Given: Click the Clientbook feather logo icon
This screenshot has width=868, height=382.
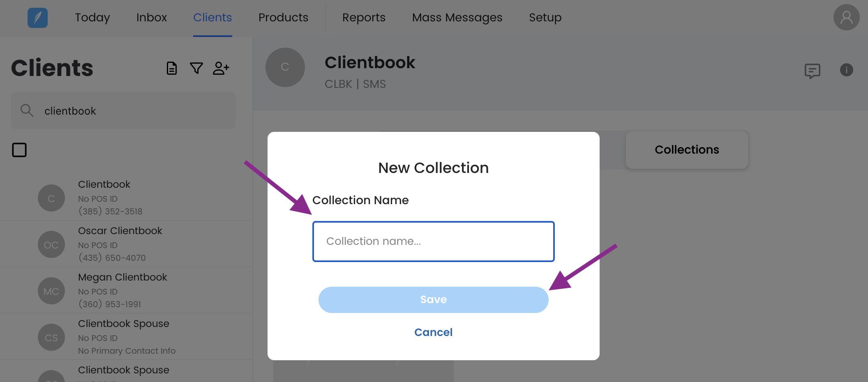Looking at the screenshot, I should (x=37, y=18).
